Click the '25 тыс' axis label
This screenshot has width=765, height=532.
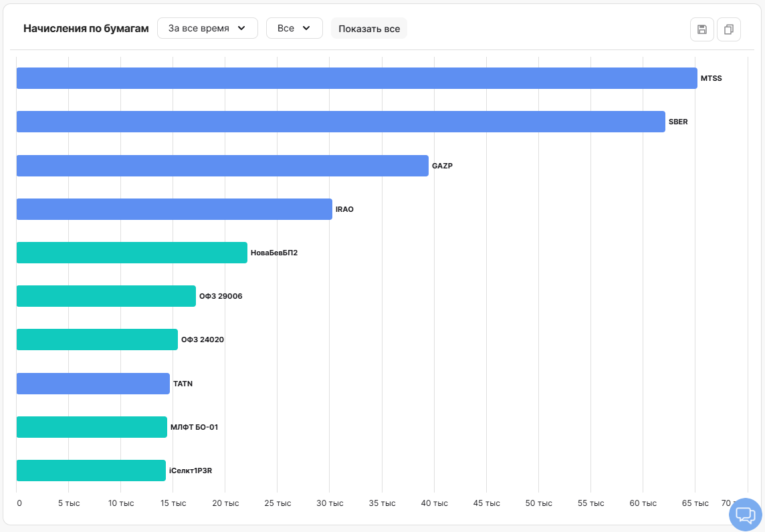[x=278, y=503]
